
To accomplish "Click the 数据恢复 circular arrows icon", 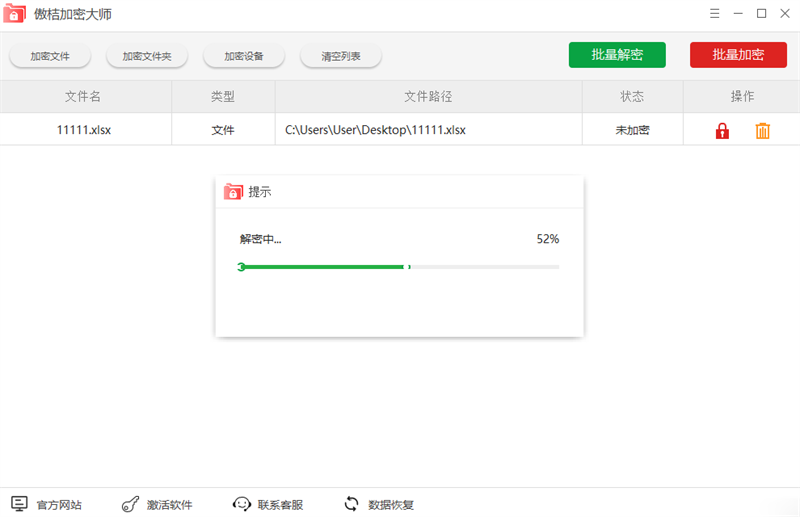I will [x=351, y=503].
